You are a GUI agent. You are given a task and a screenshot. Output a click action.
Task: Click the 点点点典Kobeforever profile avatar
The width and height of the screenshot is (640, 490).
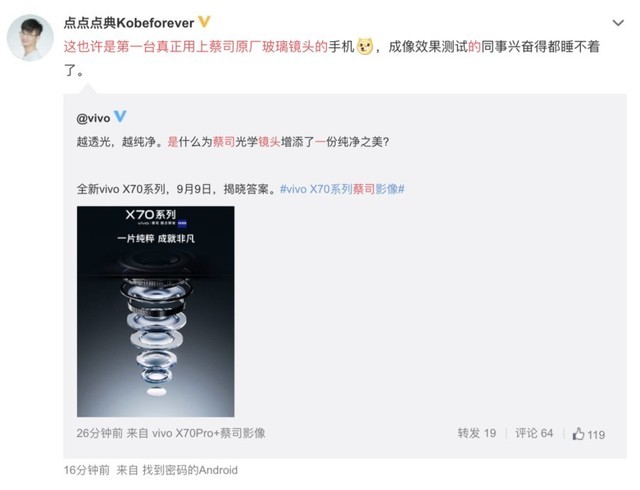tap(30, 38)
